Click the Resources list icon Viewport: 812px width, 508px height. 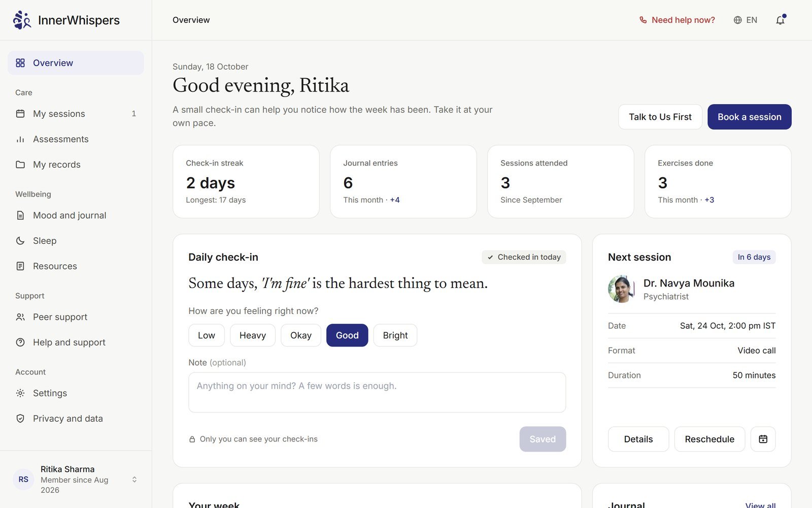pyautogui.click(x=20, y=266)
